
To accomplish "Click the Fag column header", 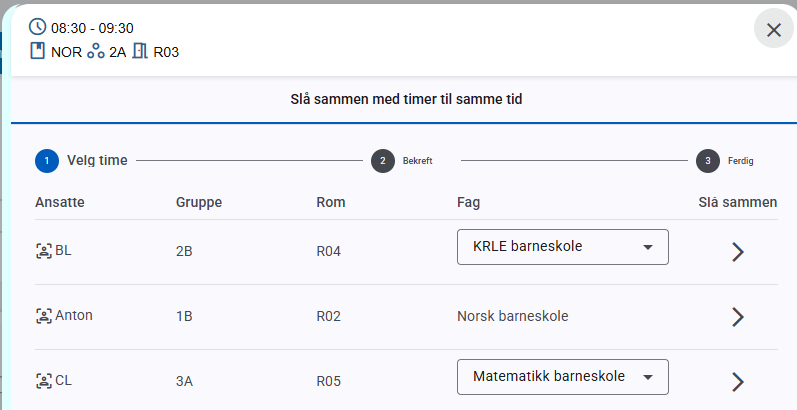I will tap(468, 202).
